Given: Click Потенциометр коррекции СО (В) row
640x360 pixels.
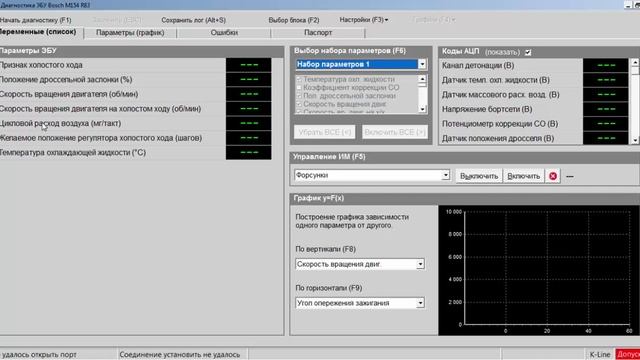Looking at the screenshot, I should click(535, 124).
